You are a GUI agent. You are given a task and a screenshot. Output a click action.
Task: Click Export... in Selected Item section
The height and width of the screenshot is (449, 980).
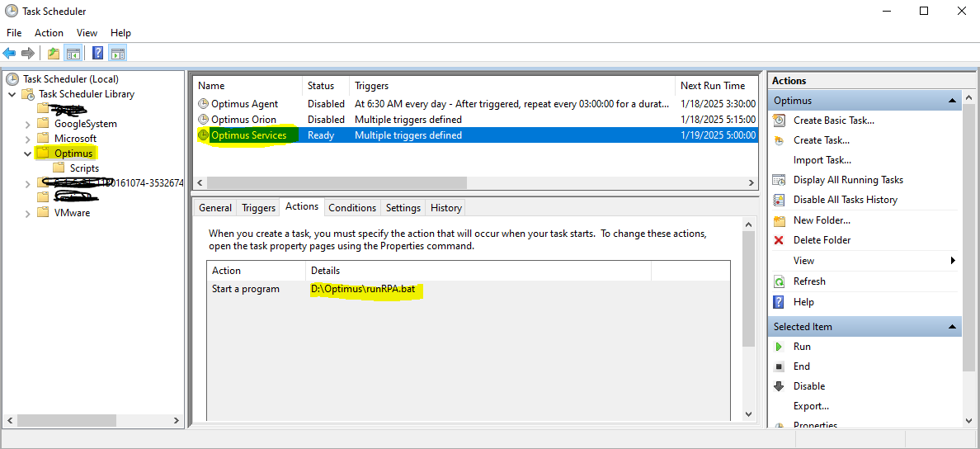coord(811,406)
